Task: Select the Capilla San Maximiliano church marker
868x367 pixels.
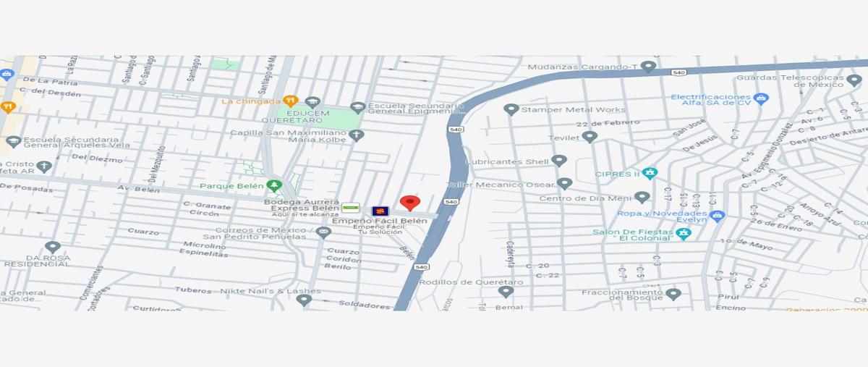Action: click(356, 135)
